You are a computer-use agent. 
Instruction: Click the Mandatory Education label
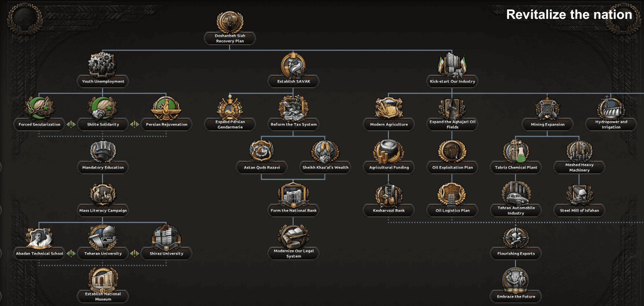point(103,168)
